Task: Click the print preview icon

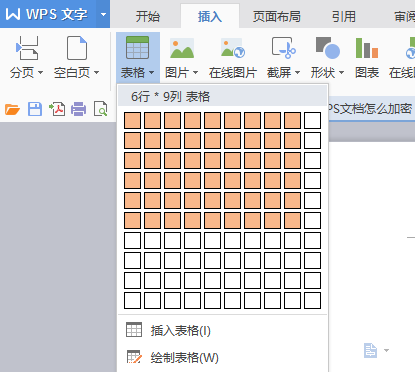Action: [x=100, y=109]
